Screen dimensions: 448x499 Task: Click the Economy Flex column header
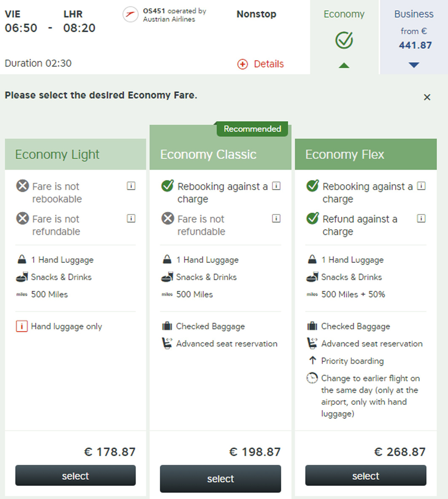[366, 154]
